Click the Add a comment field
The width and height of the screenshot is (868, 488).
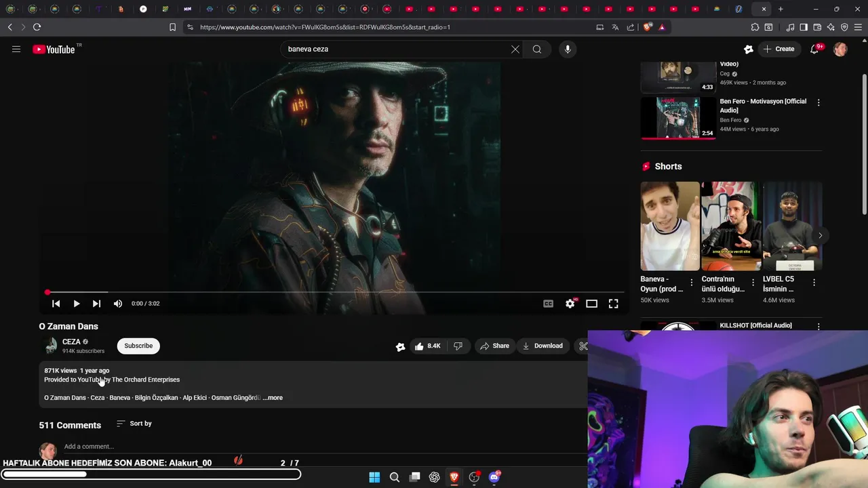pyautogui.click(x=89, y=447)
